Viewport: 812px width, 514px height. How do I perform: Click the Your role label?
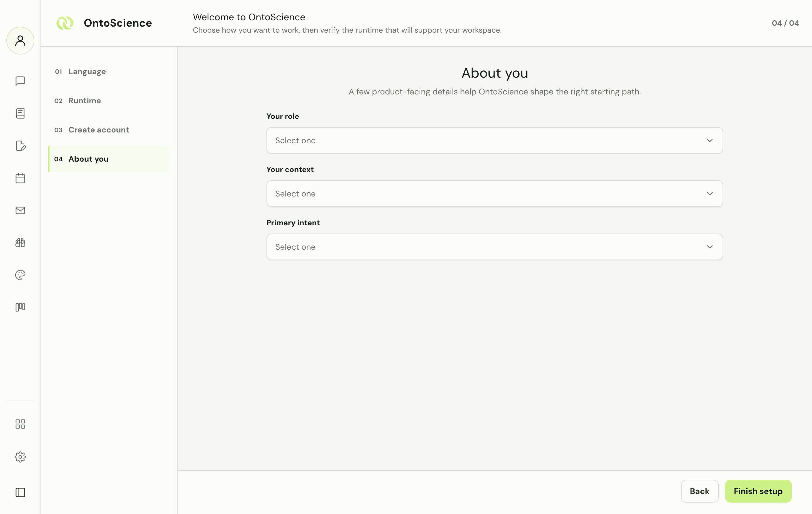[x=283, y=116]
